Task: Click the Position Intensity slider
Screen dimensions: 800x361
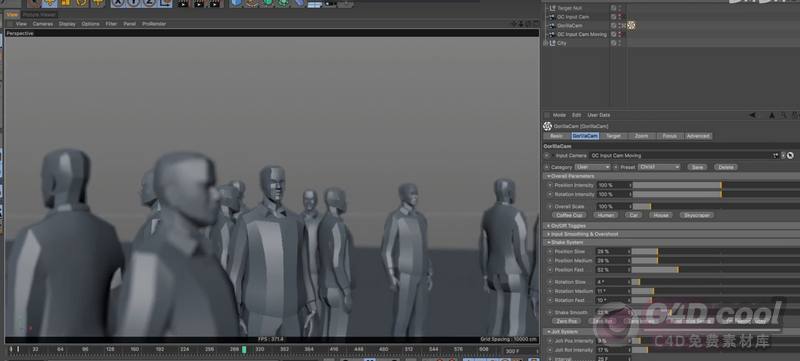Action: pos(716,185)
